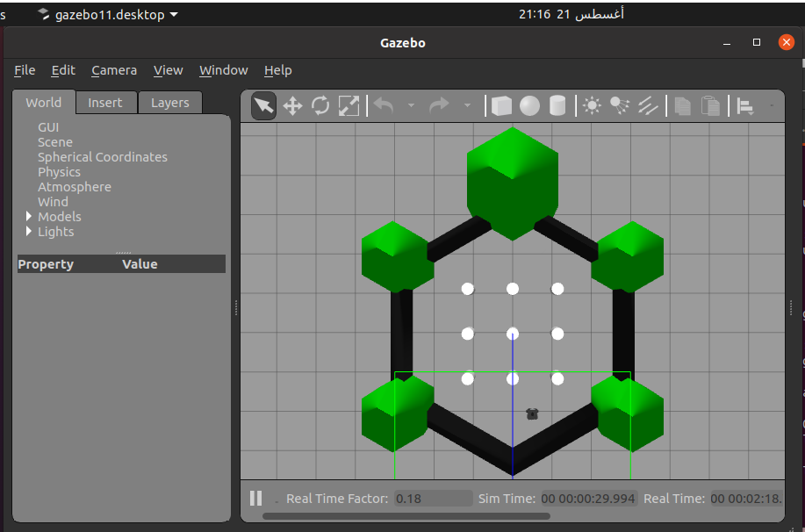Click the horizontal scrollbar under time panel
The image size is (805, 532).
pyautogui.click(x=406, y=516)
